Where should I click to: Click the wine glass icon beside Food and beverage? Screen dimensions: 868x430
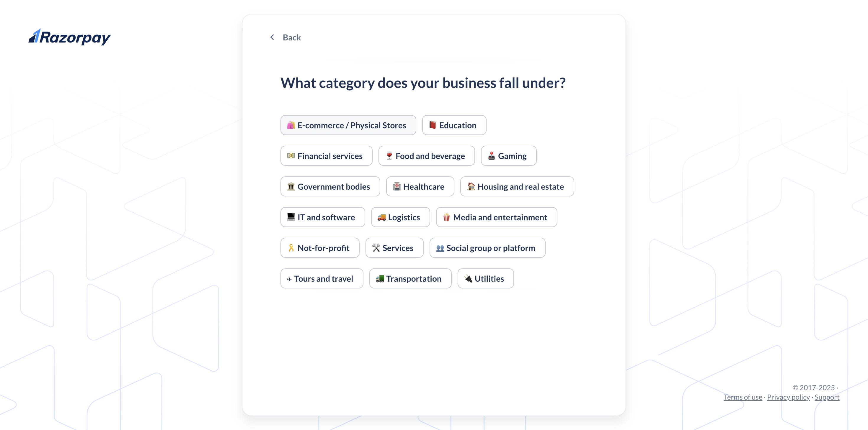[x=389, y=155]
